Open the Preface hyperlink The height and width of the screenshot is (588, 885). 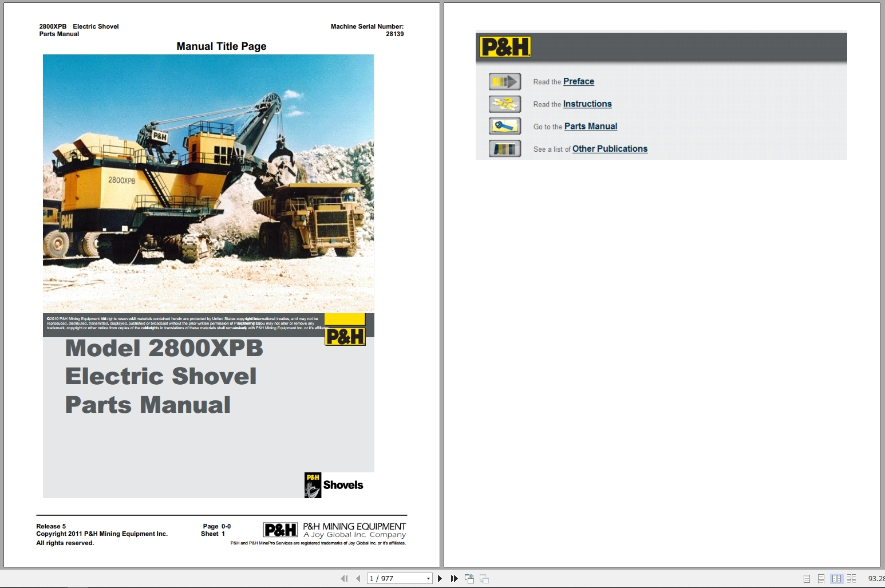point(578,81)
